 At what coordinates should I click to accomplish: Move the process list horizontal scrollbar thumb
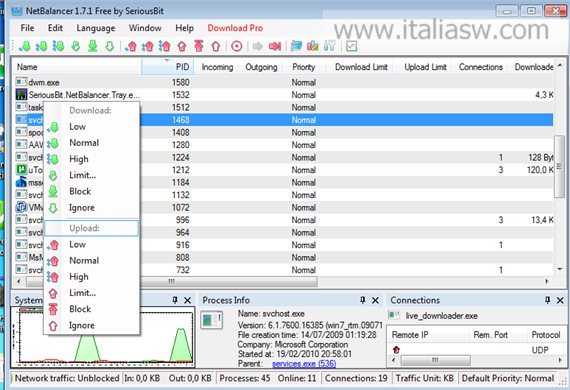pos(172,281)
